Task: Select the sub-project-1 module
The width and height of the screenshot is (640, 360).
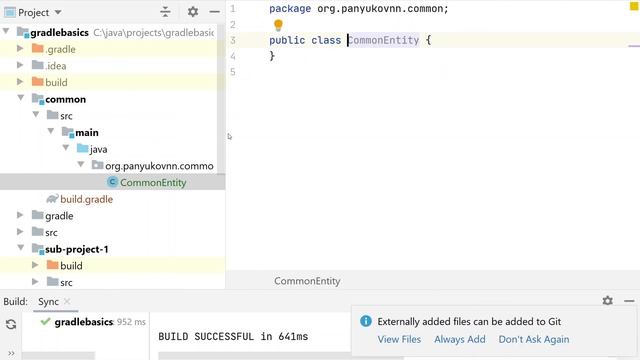Action: click(x=76, y=249)
